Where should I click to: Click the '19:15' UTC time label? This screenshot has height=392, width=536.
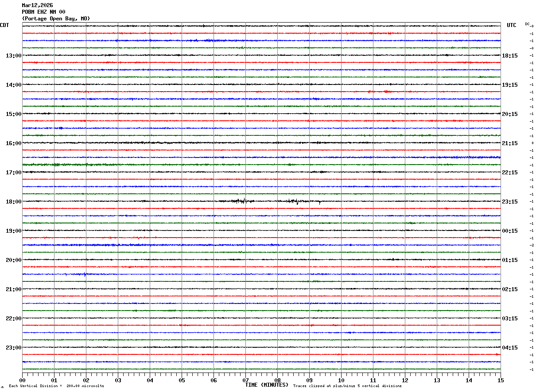point(510,85)
